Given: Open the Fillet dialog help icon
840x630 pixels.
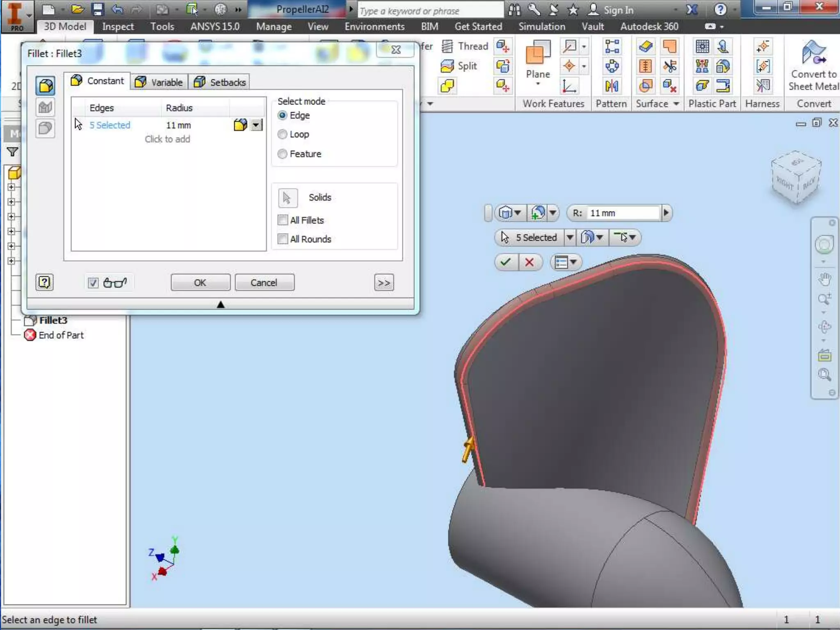Looking at the screenshot, I should point(44,282).
